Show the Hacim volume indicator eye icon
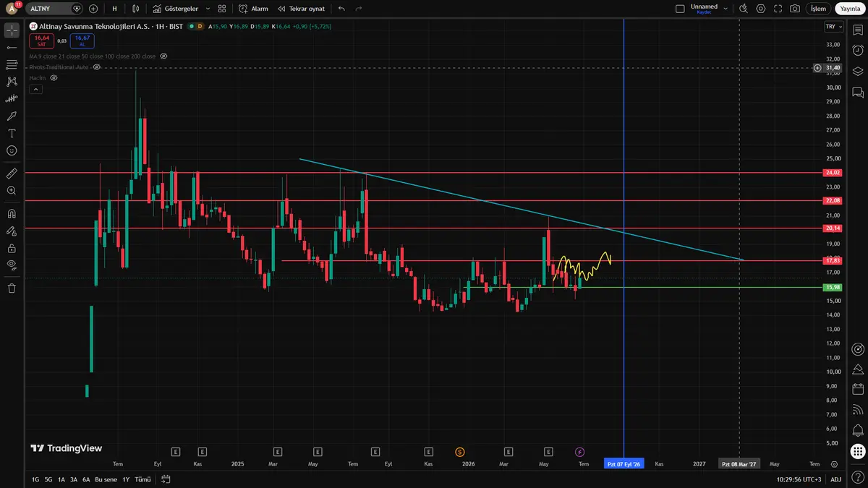The image size is (868, 488). tap(54, 77)
